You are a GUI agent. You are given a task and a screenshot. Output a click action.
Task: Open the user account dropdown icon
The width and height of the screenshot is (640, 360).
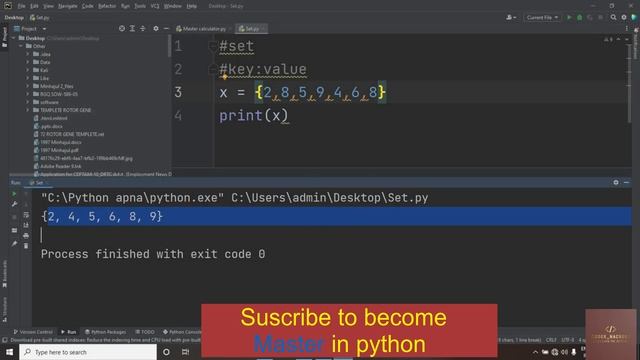pyautogui.click(x=511, y=18)
